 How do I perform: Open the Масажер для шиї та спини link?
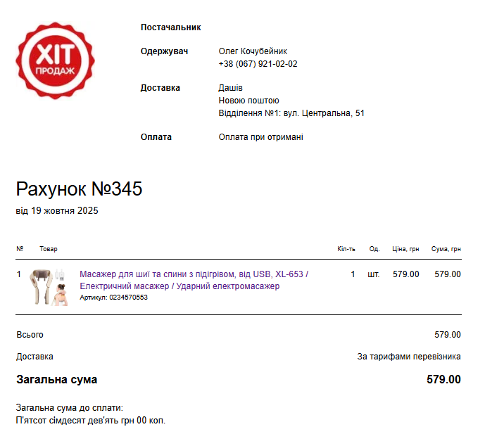[x=194, y=280]
